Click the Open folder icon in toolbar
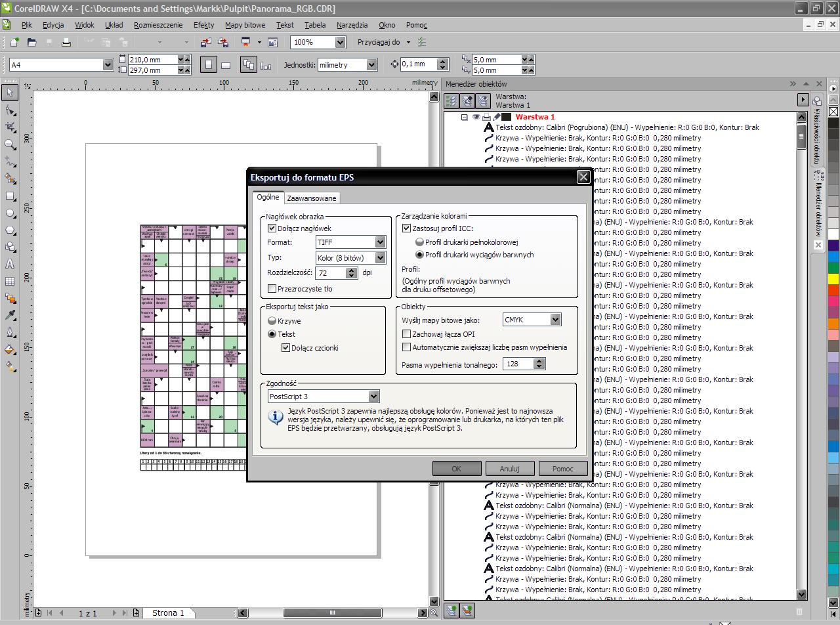 31,42
